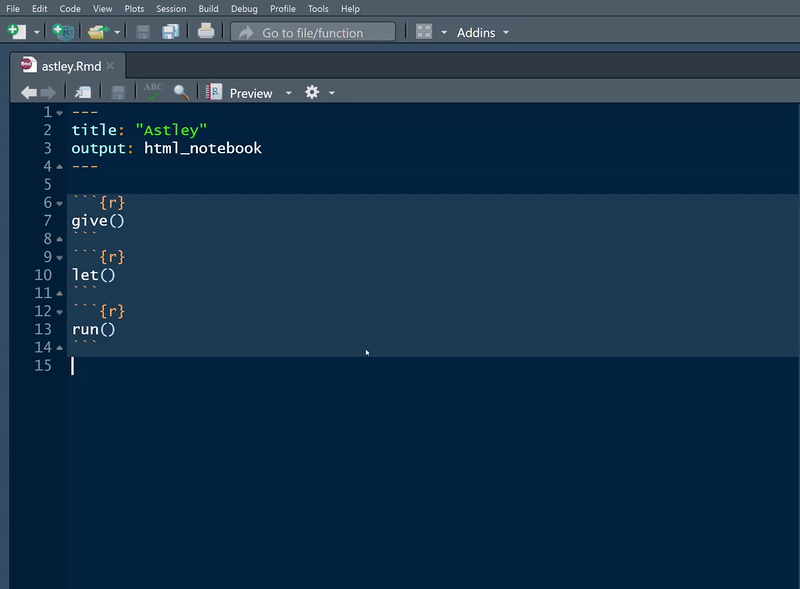Click the Create Project icon
This screenshot has height=589, width=800.
pyautogui.click(x=63, y=32)
